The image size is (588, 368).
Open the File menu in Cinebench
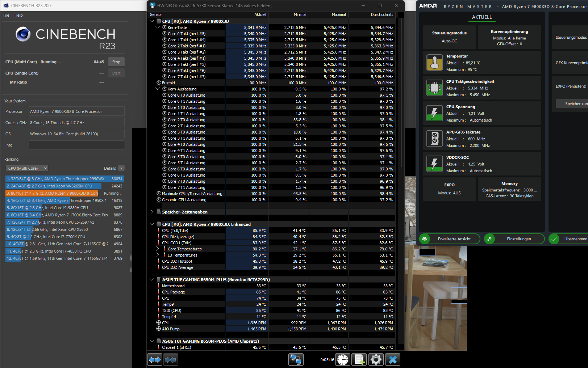tap(6, 15)
